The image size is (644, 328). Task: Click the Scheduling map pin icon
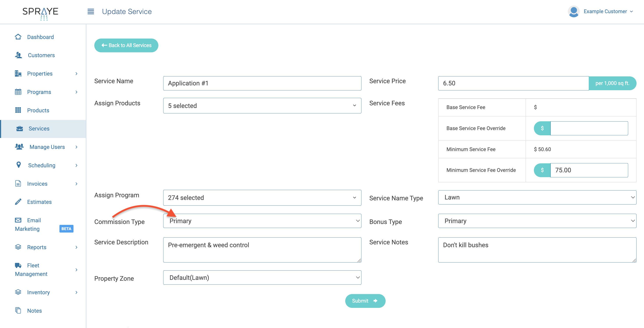pyautogui.click(x=18, y=165)
